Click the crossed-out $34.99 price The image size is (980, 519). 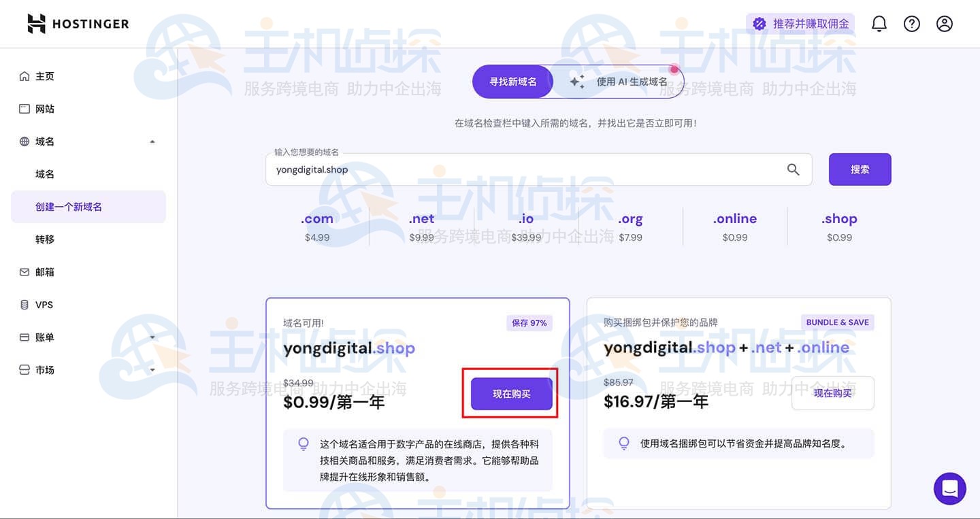(299, 383)
